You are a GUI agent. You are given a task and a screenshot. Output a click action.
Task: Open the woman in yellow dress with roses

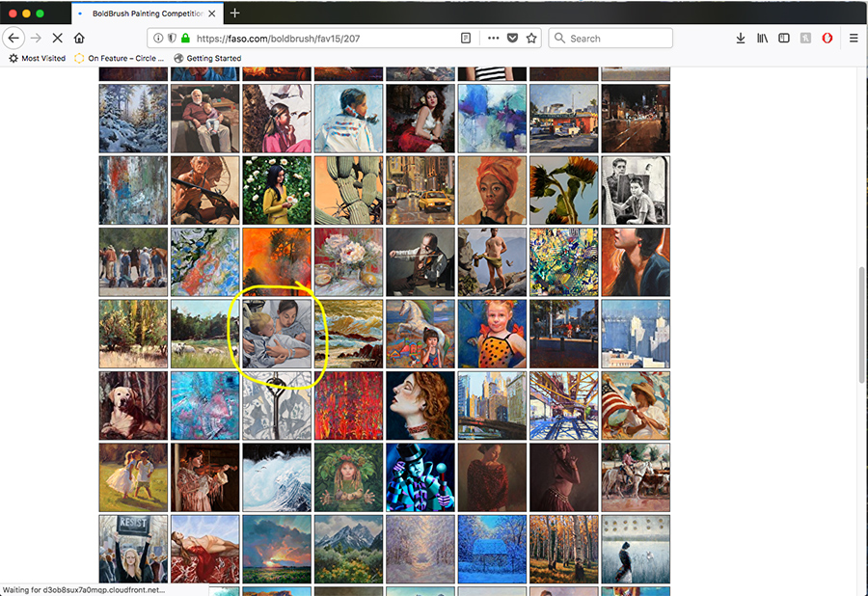(277, 190)
